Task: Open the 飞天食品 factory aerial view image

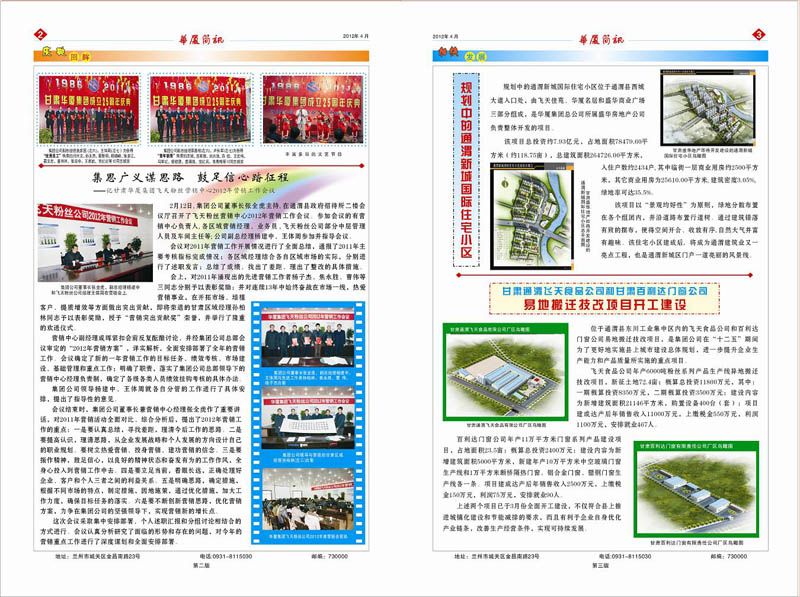Action: [505, 372]
